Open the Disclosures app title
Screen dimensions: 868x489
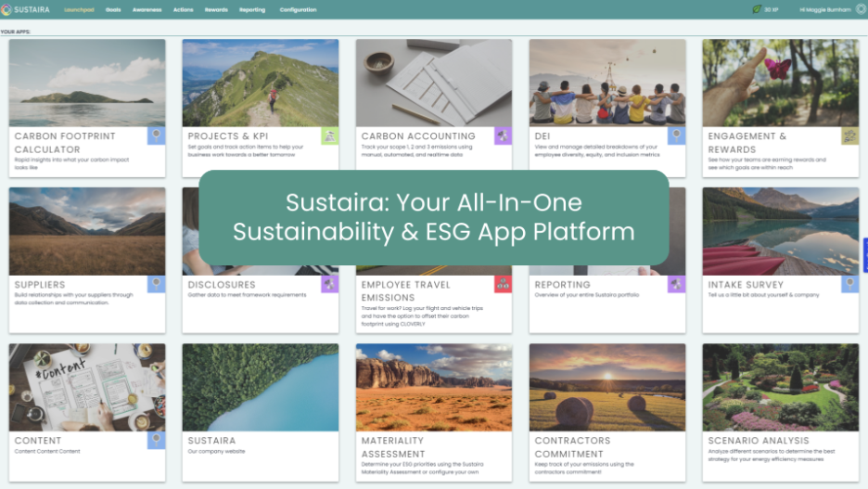click(x=222, y=285)
